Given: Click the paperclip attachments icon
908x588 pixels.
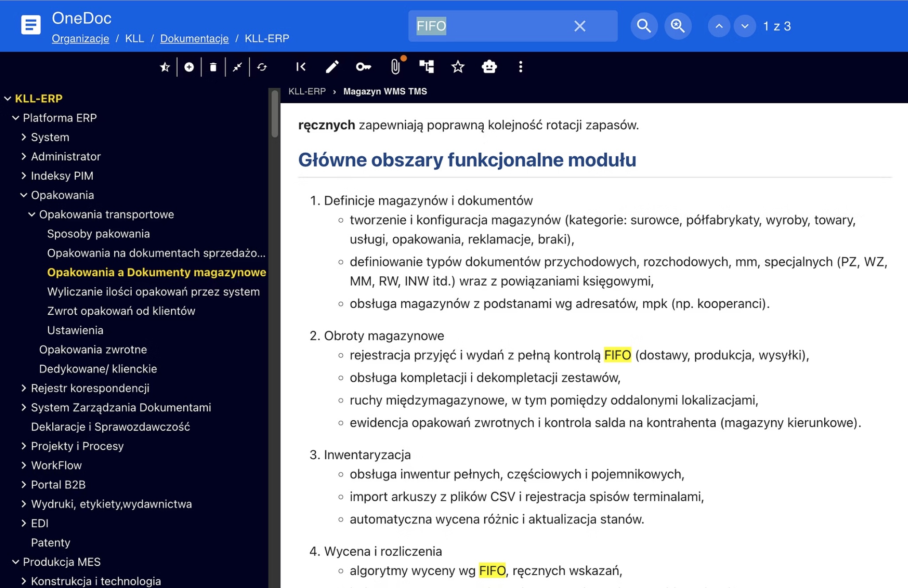Looking at the screenshot, I should pos(395,67).
